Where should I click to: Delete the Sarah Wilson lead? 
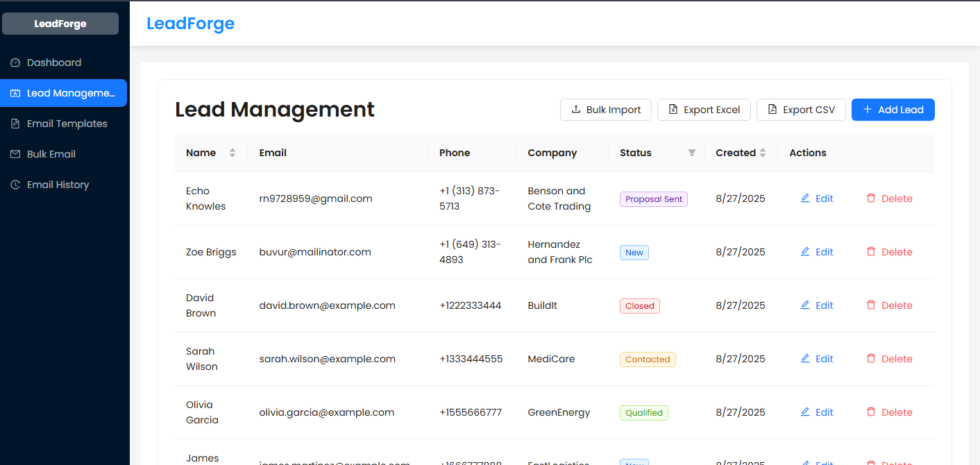point(889,359)
